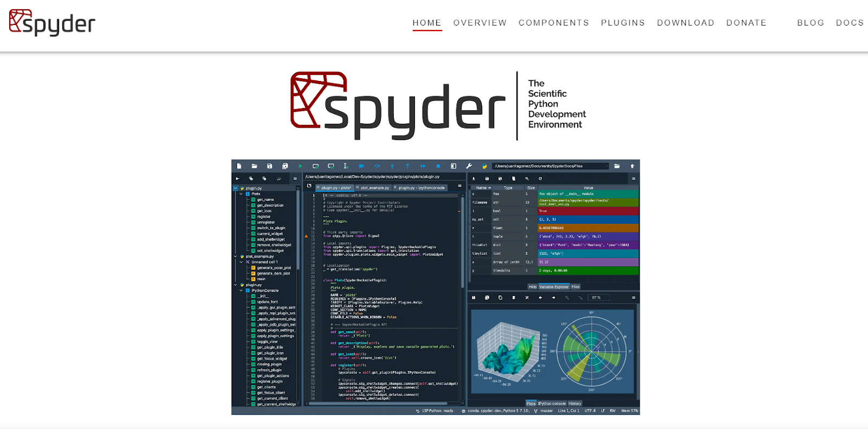
Task: Open Preferences with the wrench icon
Action: coord(469,166)
